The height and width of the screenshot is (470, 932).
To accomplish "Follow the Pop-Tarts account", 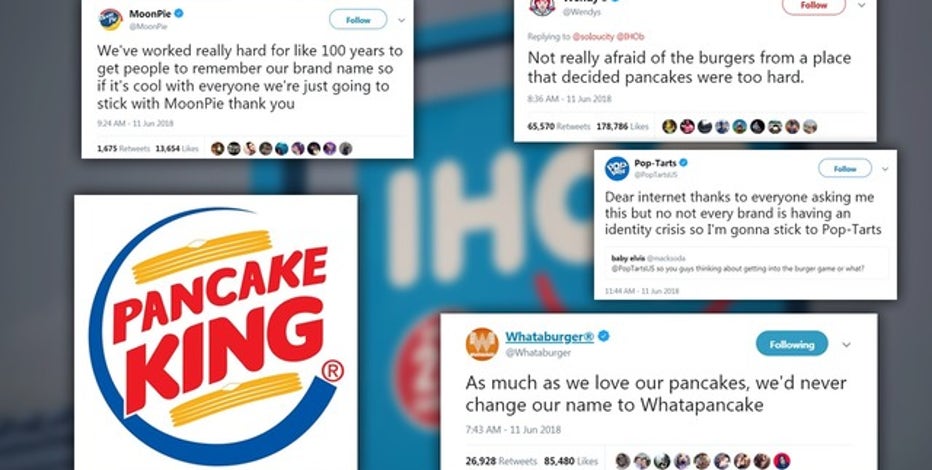I will tap(845, 169).
